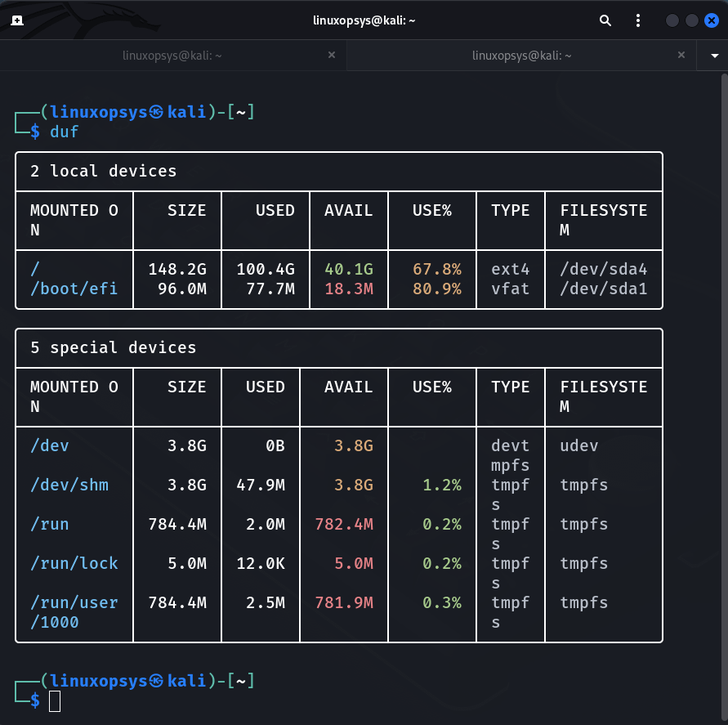Screen dimensions: 728x725
Task: Minimize the terminal window
Action: (672, 20)
